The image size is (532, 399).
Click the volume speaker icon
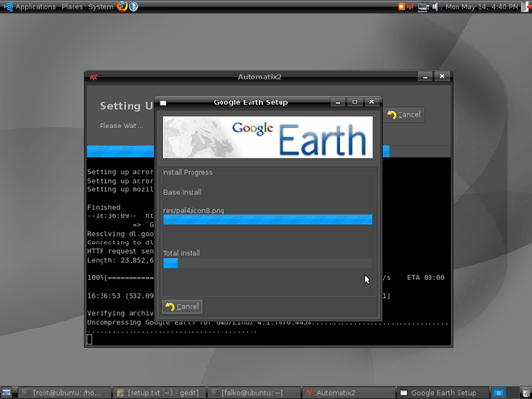436,7
